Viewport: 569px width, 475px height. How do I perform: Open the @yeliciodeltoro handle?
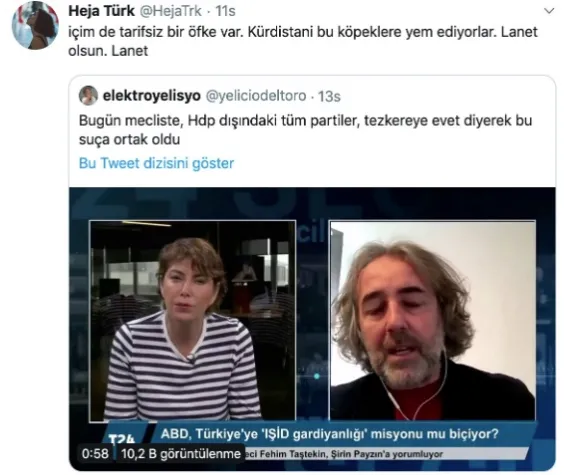(256, 96)
